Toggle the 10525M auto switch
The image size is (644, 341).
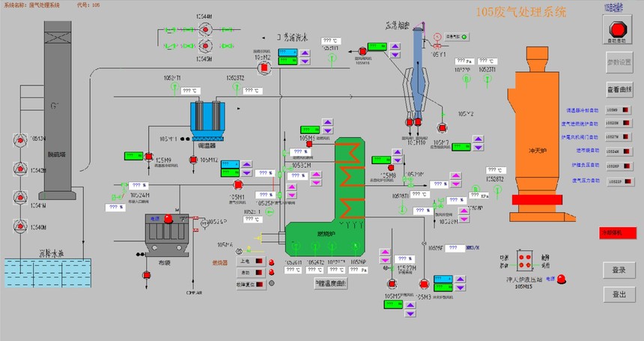625,122
